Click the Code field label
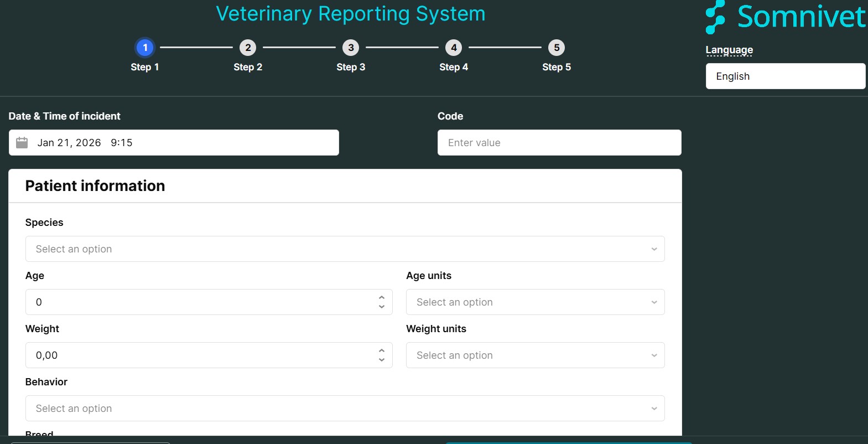Screen dimensions: 868x444 pyautogui.click(x=450, y=116)
